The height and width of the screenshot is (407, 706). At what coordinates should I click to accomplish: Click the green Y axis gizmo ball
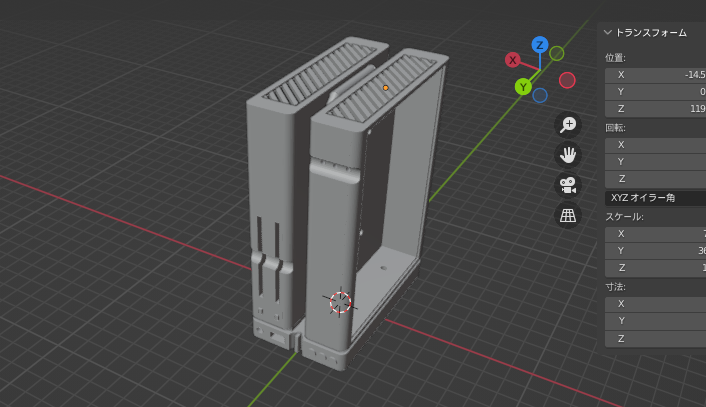[x=523, y=87]
